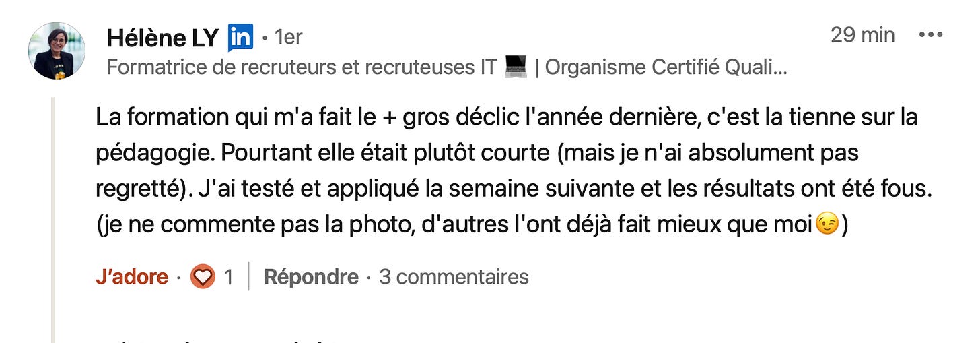Click the LinkedIn badge beside Hélène LY
This screenshot has height=343, width=980.
pyautogui.click(x=240, y=38)
